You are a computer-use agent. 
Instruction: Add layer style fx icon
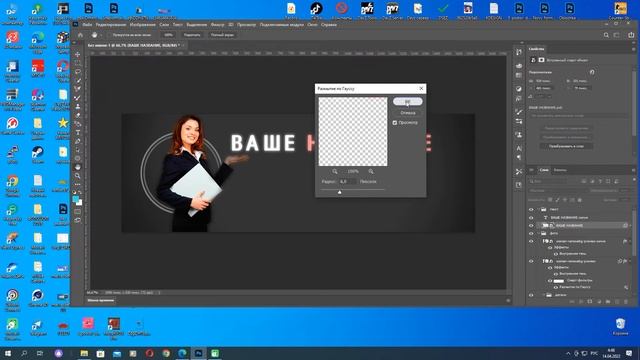coord(581,302)
